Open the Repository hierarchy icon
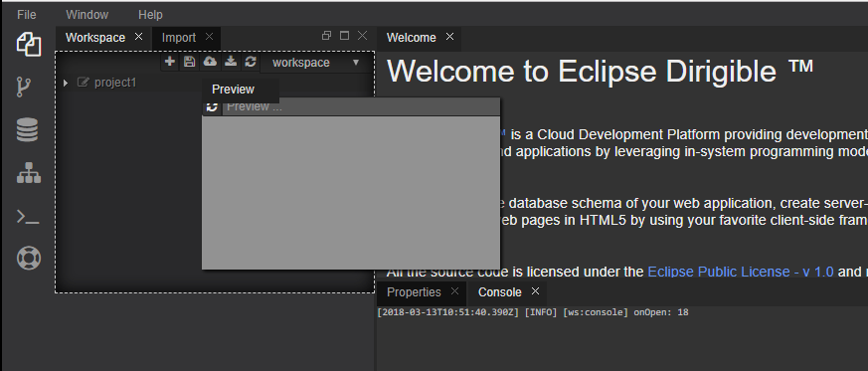This screenshot has width=868, height=371. click(28, 173)
